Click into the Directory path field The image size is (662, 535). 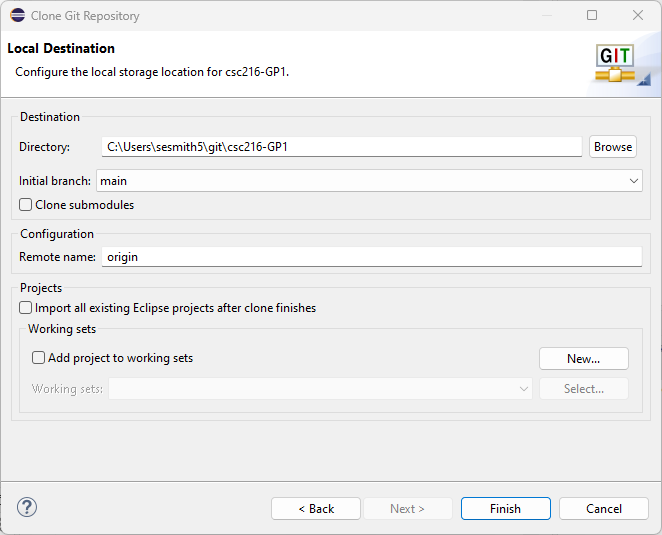pos(342,147)
